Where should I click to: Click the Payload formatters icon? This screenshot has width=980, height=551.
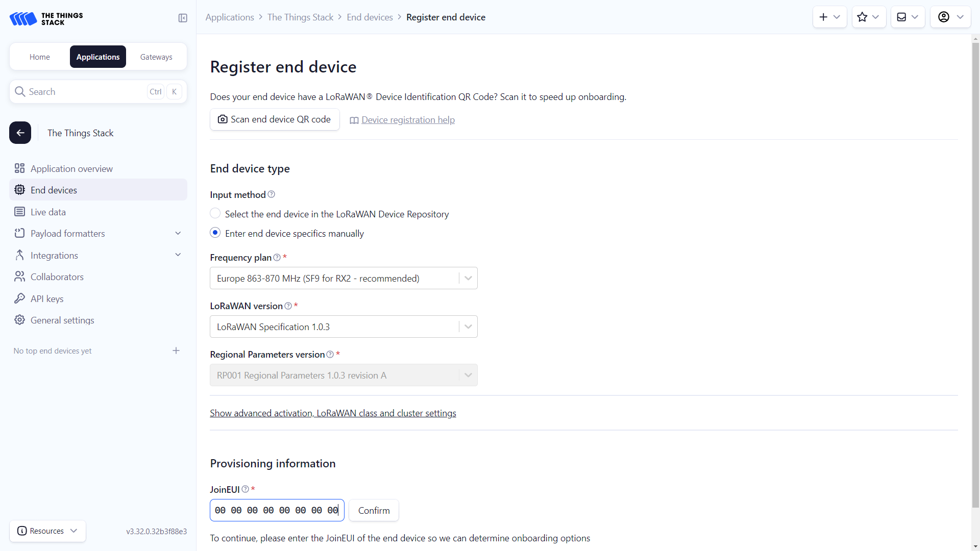(x=19, y=234)
